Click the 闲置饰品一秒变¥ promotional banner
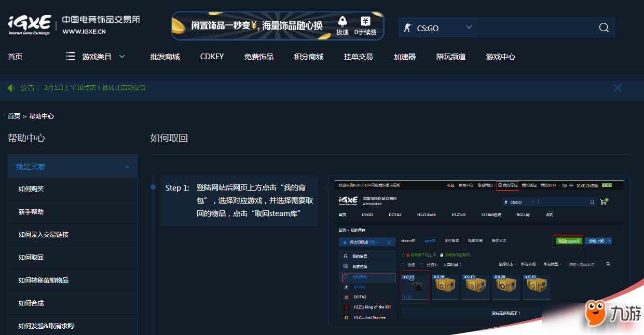644x335 pixels. pyautogui.click(x=278, y=26)
